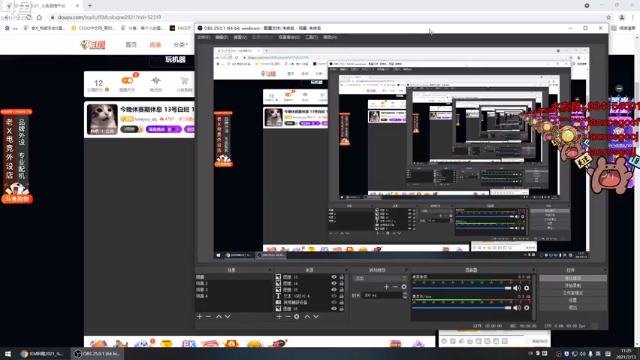Toggle the orange live-stream switch on Douyu

click(x=127, y=80)
